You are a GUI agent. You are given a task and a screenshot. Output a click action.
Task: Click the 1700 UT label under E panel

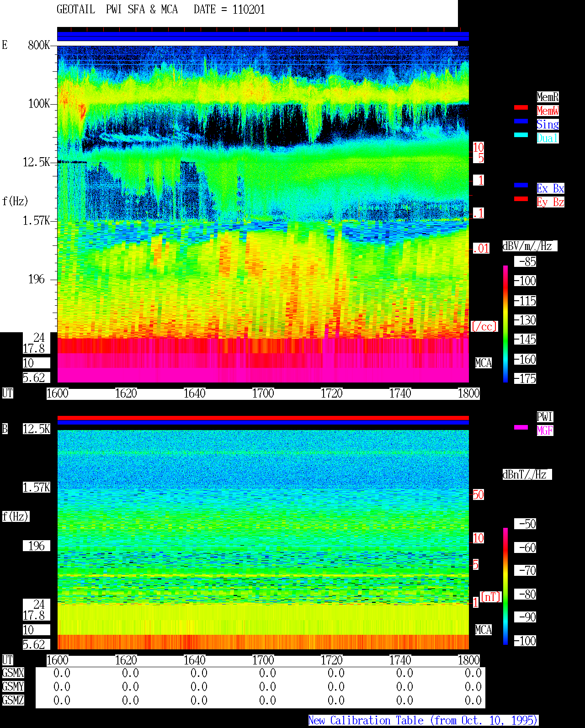pyautogui.click(x=263, y=393)
